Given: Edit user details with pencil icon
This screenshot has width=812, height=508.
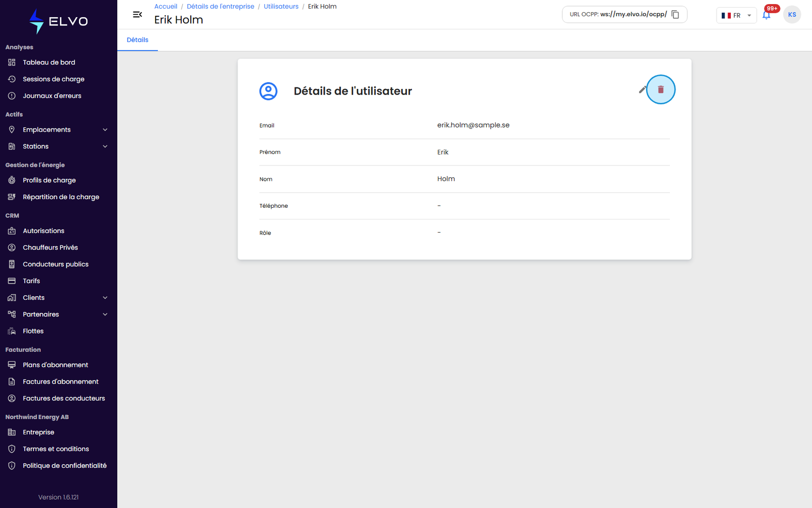Looking at the screenshot, I should coord(642,89).
